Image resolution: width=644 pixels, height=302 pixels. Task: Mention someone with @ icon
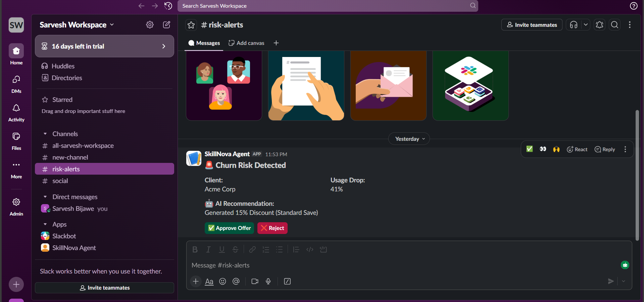click(236, 281)
